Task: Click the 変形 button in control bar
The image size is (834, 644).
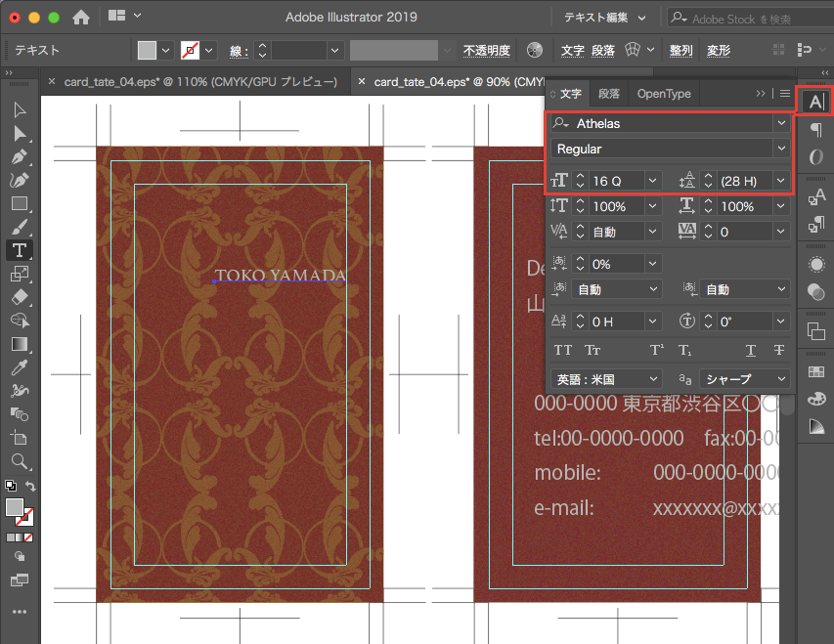Action: 719,50
